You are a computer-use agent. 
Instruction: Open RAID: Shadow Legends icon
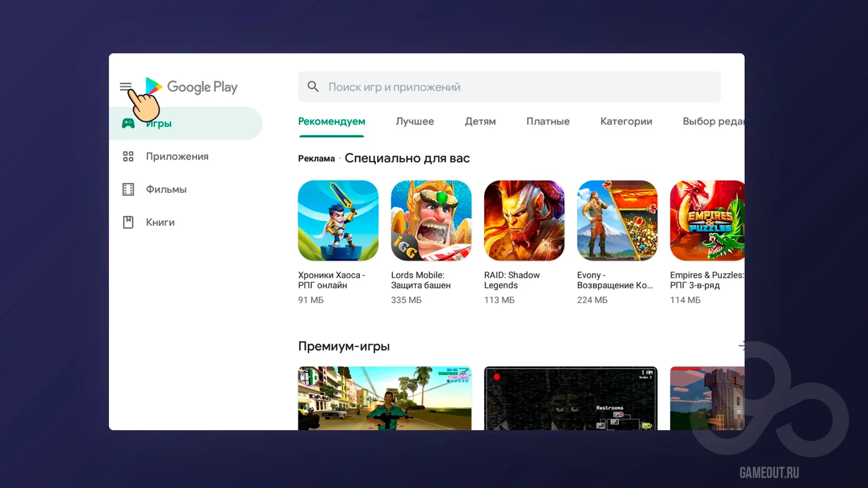524,221
